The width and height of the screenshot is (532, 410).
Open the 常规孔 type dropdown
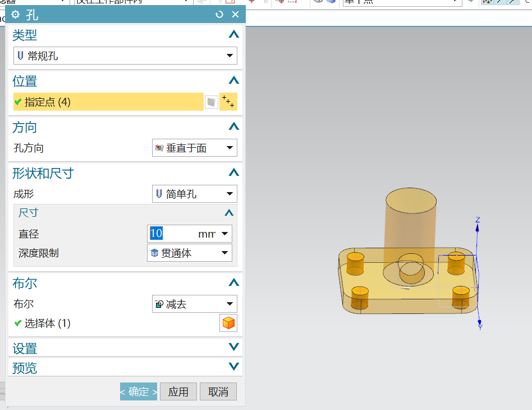point(230,56)
